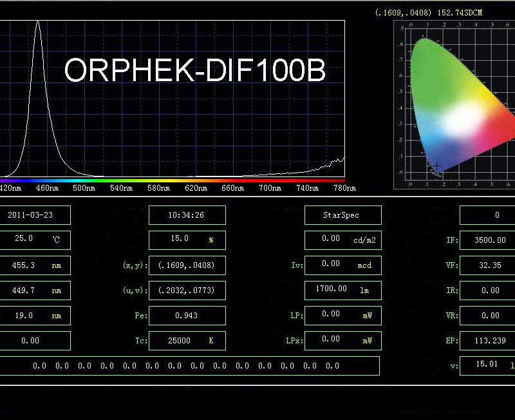Click the white point of the CIE diagram

(x=462, y=120)
